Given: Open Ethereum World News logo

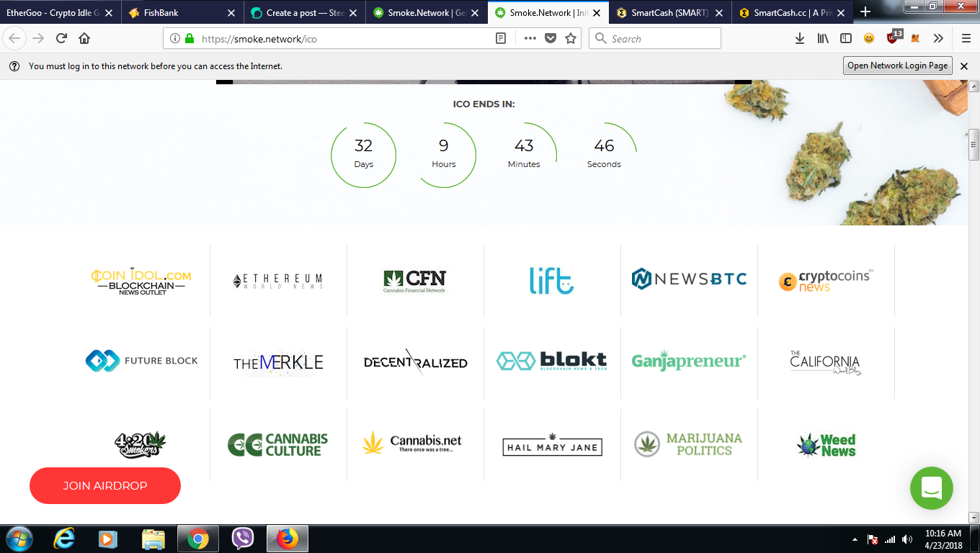Looking at the screenshot, I should 278,281.
